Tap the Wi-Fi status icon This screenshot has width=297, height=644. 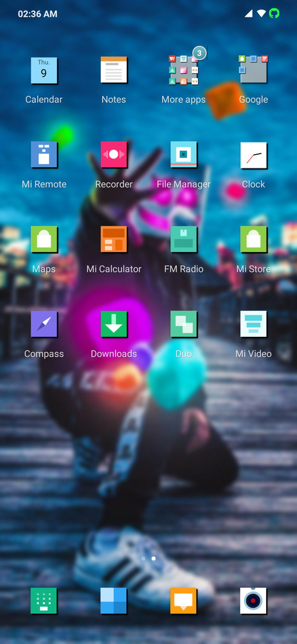[x=261, y=14]
